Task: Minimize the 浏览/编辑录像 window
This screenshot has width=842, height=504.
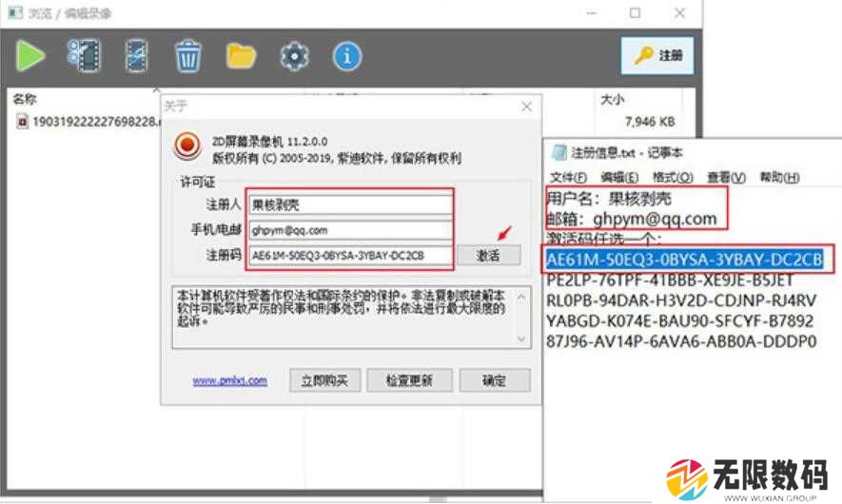Action: pos(591,13)
